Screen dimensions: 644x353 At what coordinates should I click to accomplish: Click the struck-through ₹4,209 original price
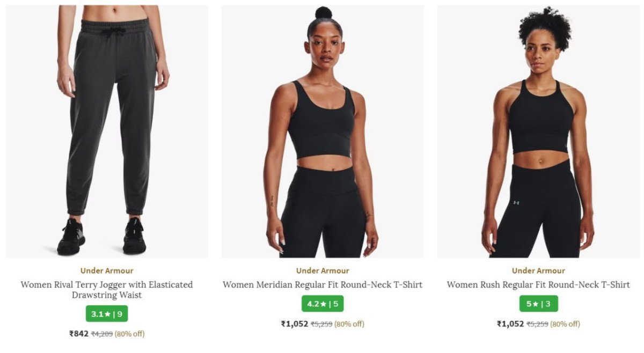pos(102,334)
